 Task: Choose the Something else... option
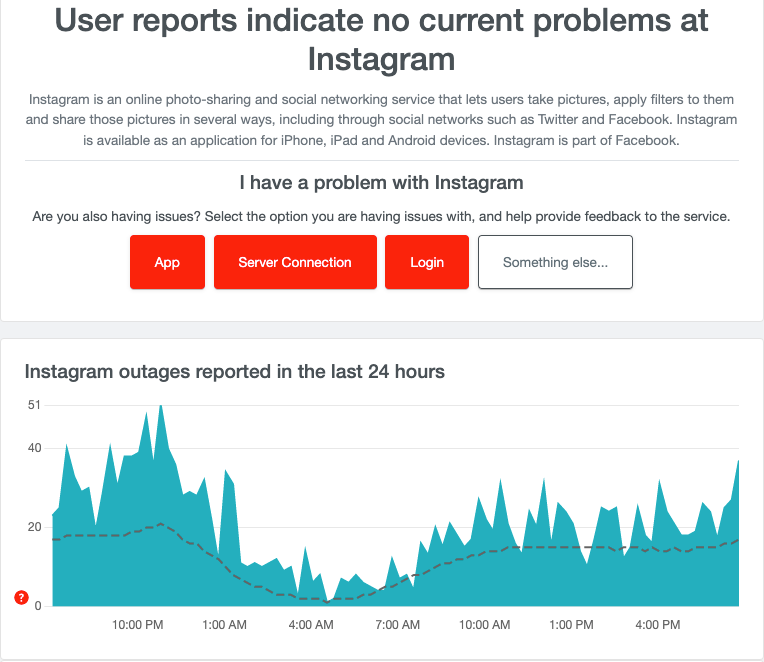[x=555, y=262]
